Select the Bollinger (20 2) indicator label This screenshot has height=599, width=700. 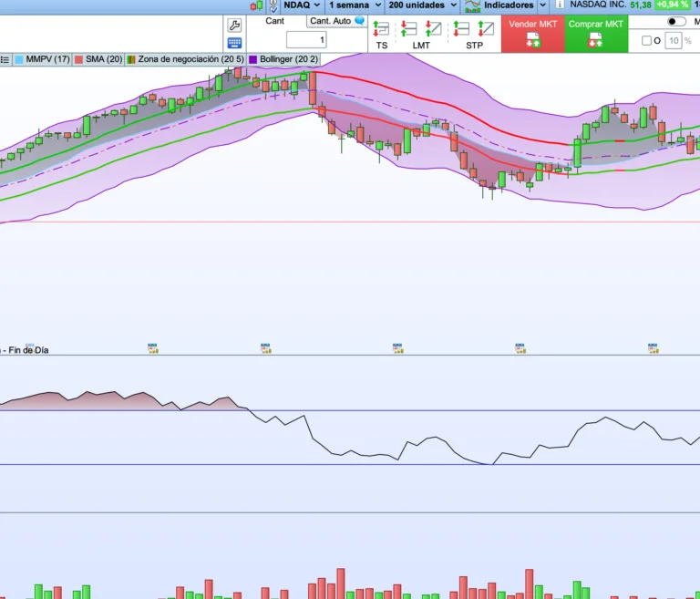[x=289, y=59]
